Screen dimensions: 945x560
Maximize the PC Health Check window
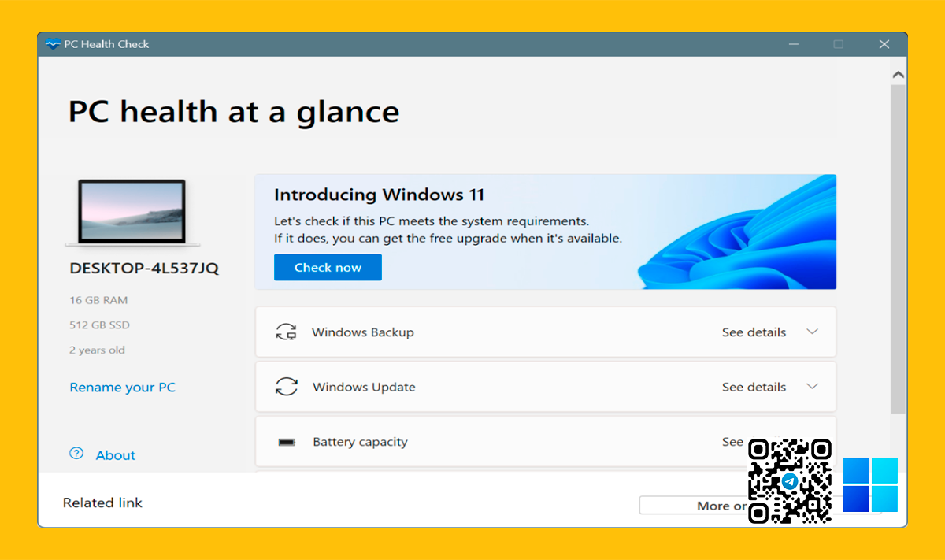coord(838,44)
